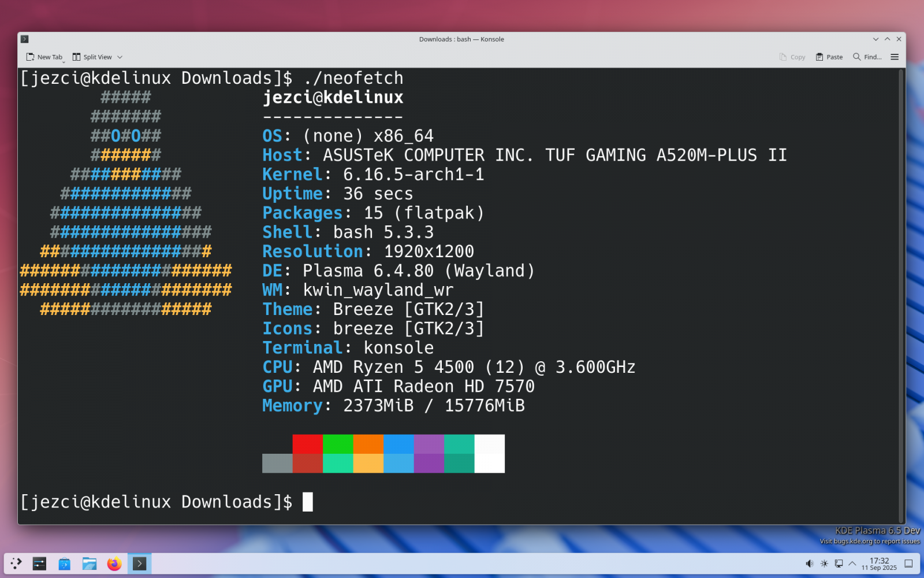924x578 pixels.
Task: Click the "1920x1200" resolution value
Action: click(429, 251)
